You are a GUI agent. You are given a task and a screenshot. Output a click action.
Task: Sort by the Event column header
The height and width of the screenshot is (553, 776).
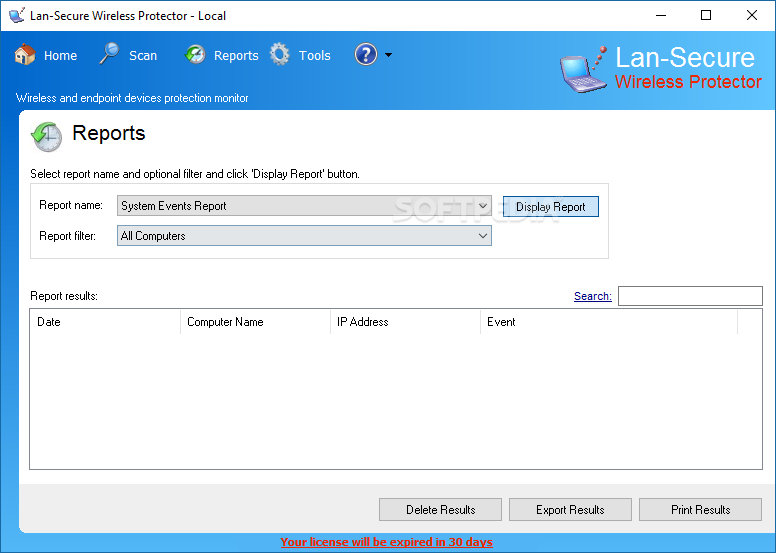[x=609, y=322]
